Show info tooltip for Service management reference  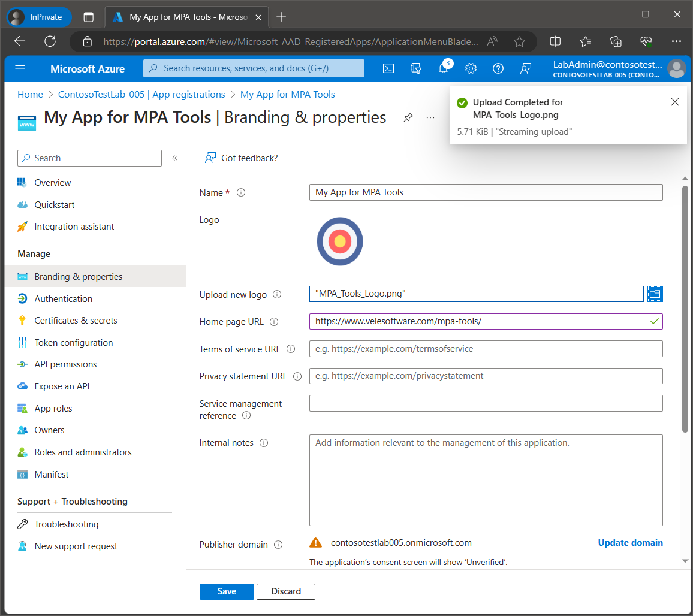[246, 415]
